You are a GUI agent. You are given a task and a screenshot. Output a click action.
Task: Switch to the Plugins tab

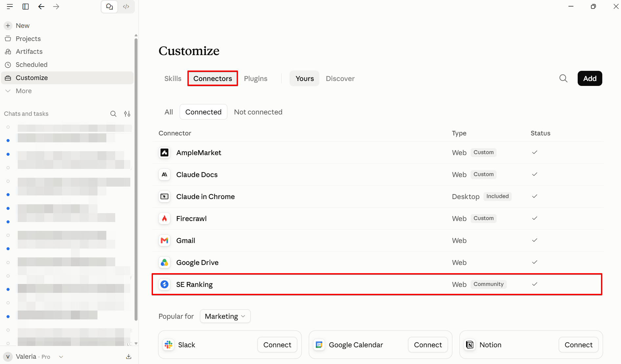256,79
